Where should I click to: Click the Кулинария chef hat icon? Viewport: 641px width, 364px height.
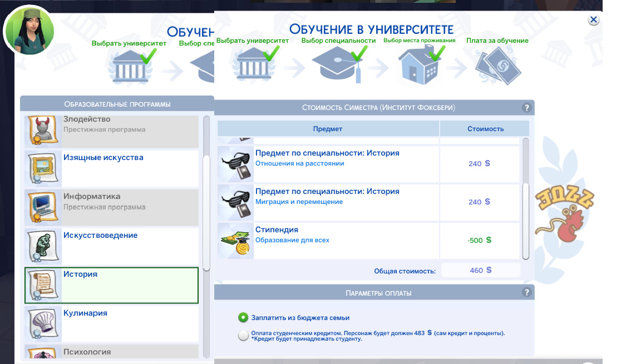point(43,324)
